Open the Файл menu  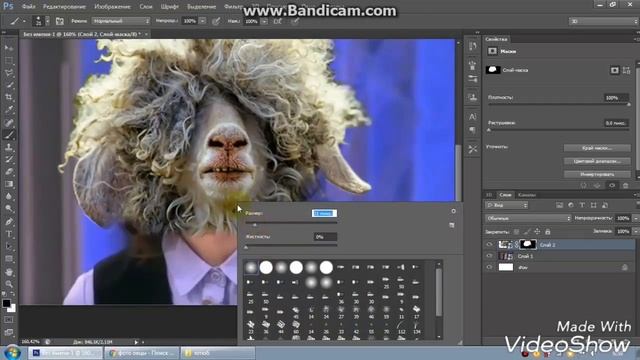tap(28, 7)
